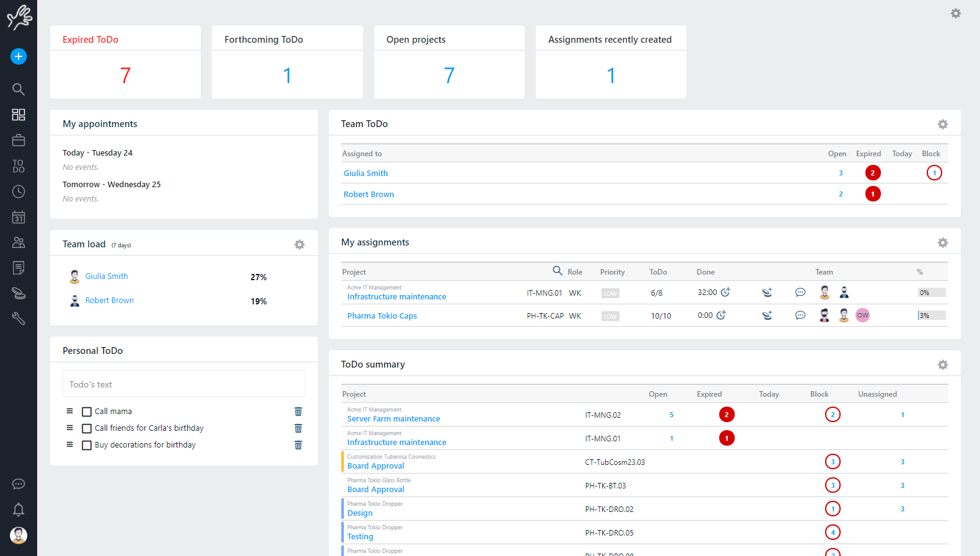Image resolution: width=980 pixels, height=556 pixels.
Task: Click the Pharma Tokio Caps 3% progress bar
Action: [x=931, y=316]
